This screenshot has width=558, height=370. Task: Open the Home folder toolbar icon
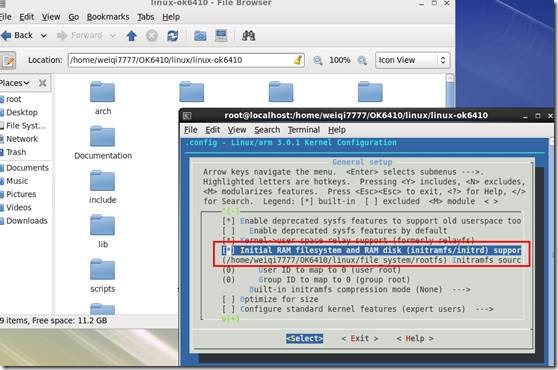(x=200, y=36)
